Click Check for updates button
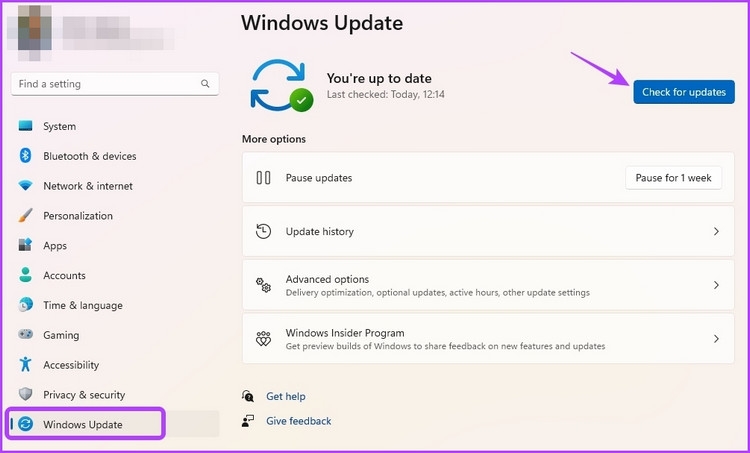The width and height of the screenshot is (750, 453). pyautogui.click(x=684, y=92)
